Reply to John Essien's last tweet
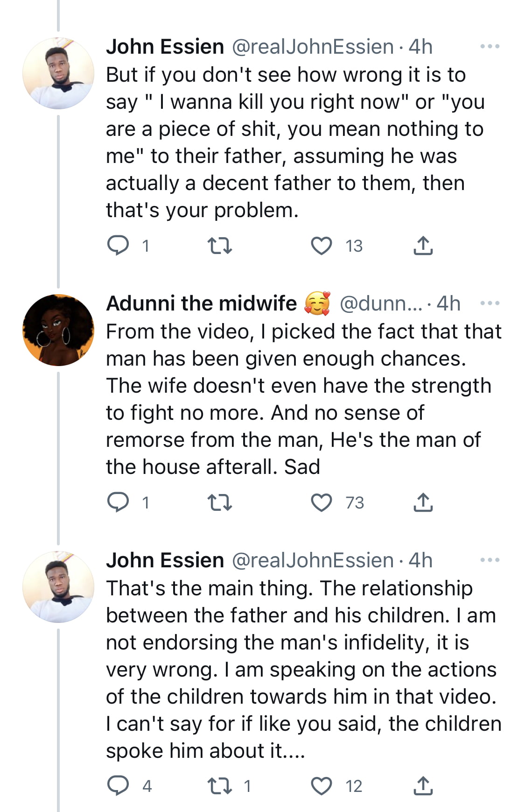 [118, 786]
